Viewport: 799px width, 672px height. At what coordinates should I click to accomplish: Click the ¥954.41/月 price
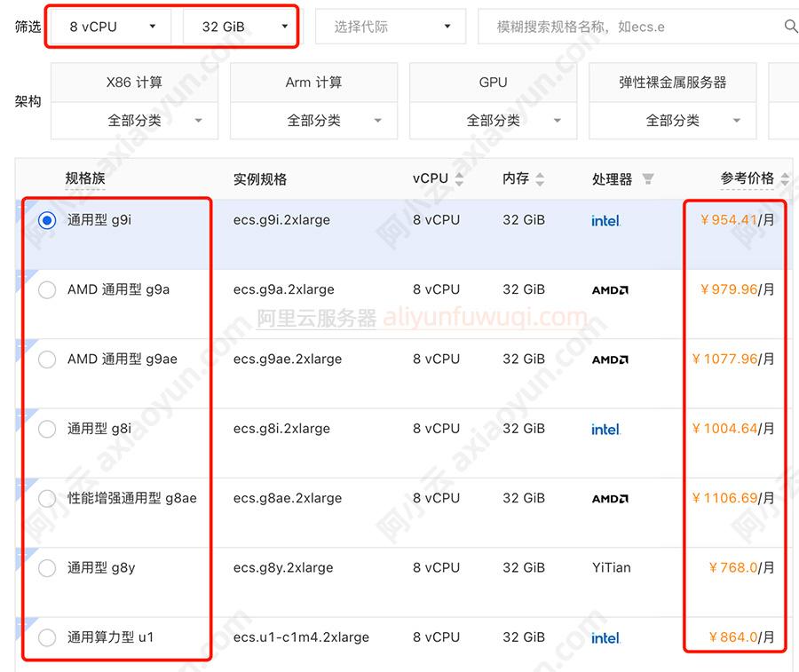738,220
